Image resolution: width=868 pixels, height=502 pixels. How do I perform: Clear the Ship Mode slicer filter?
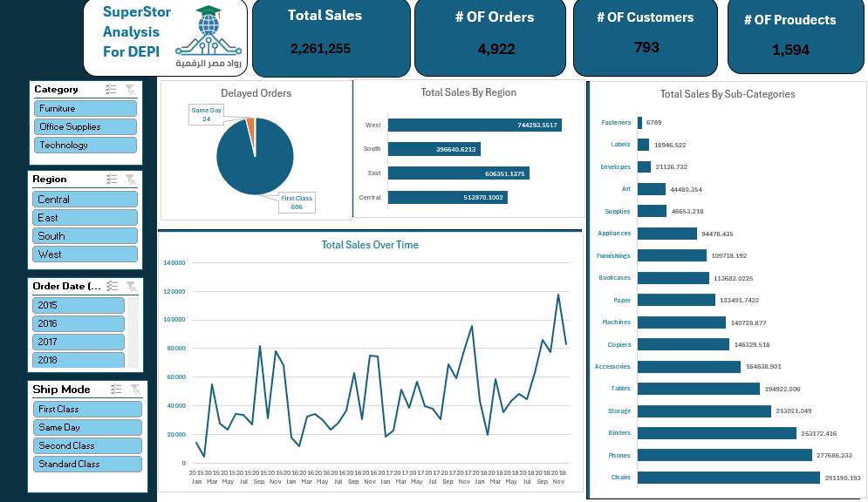[x=135, y=390]
